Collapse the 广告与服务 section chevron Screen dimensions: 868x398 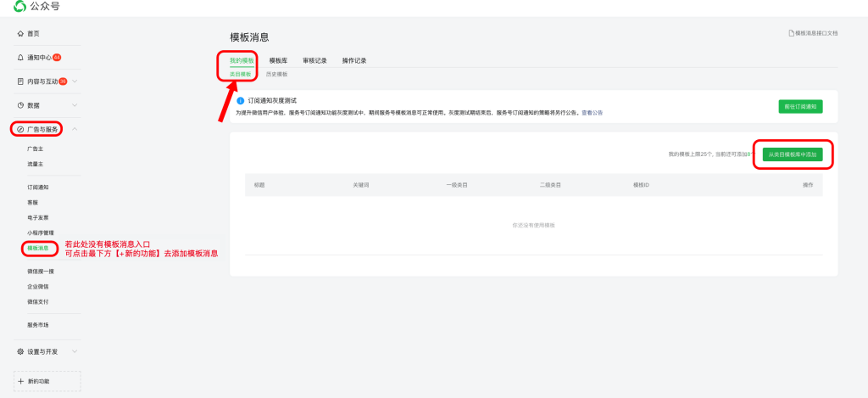[75, 129]
